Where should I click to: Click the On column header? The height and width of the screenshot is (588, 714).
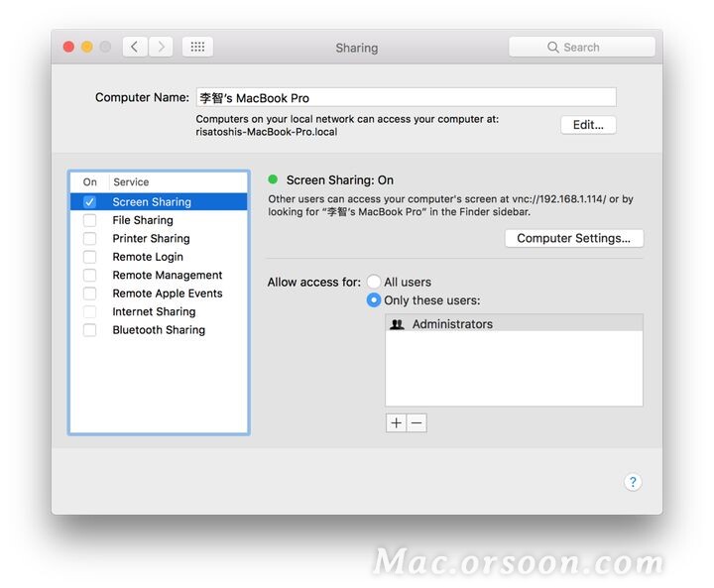89,182
